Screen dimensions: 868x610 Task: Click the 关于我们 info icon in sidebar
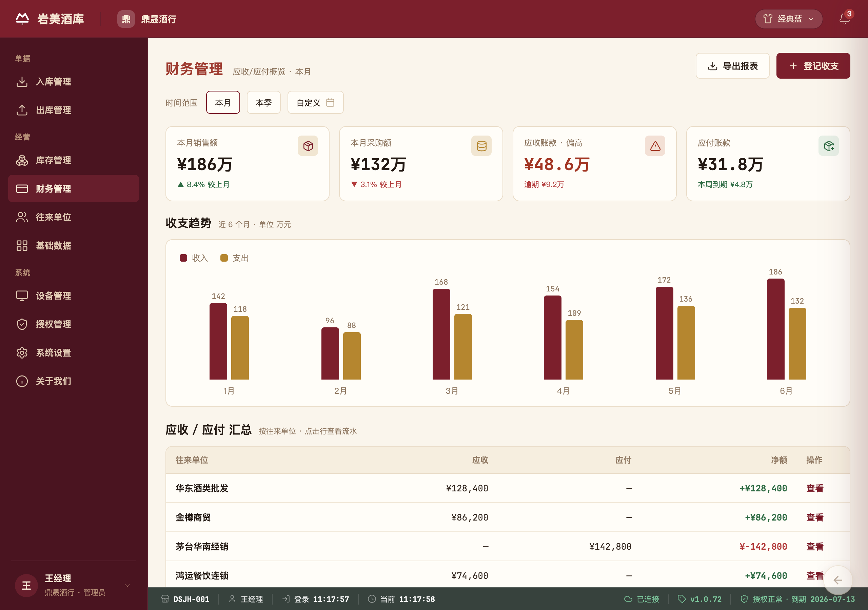click(22, 381)
